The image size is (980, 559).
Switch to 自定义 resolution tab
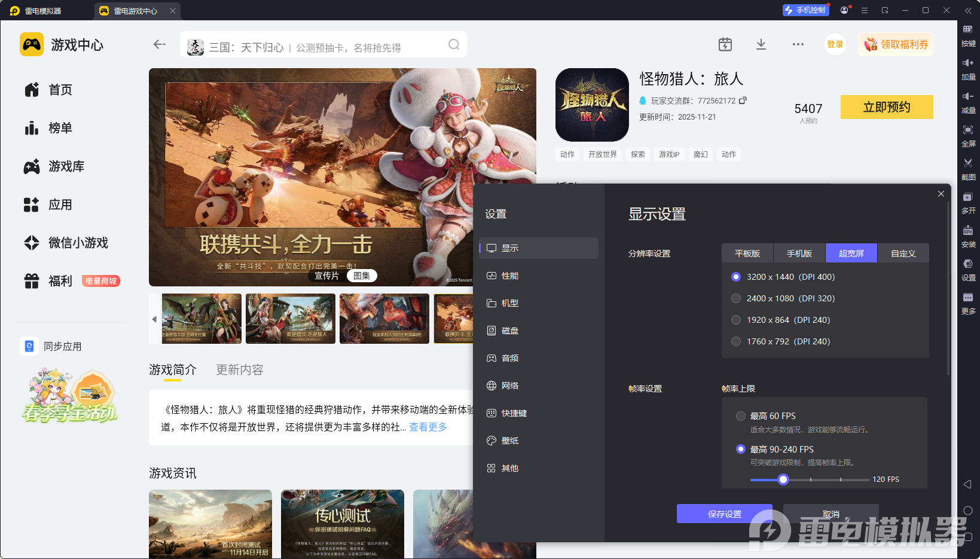click(x=903, y=253)
